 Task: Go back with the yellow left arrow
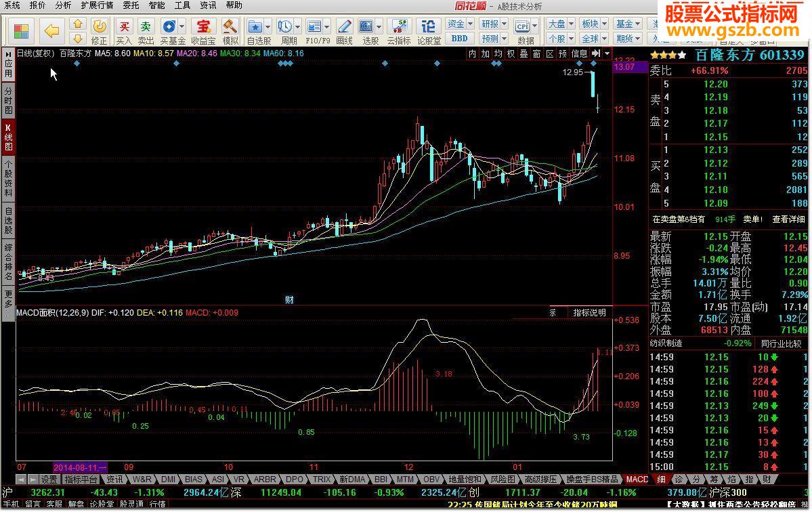point(51,31)
